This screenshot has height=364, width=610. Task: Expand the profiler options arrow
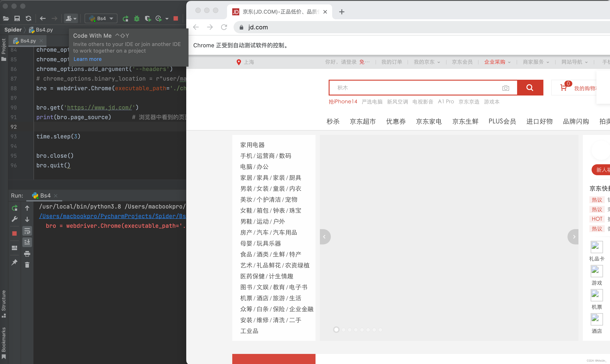[167, 19]
